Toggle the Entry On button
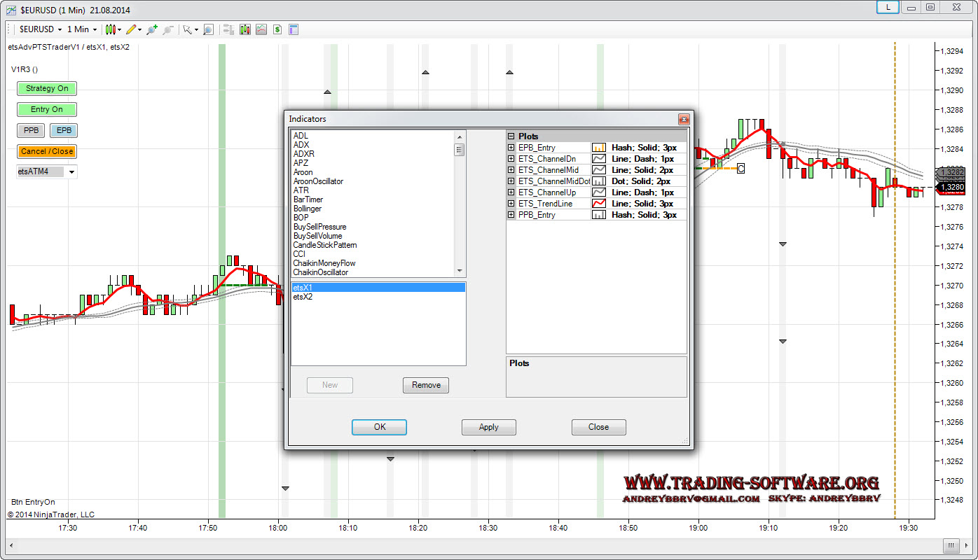The image size is (978, 560). [47, 109]
